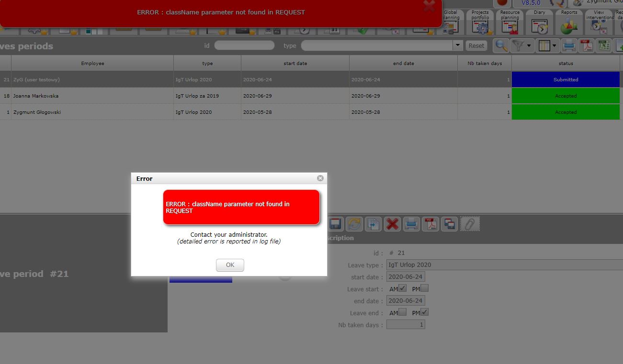Image resolution: width=623 pixels, height=364 pixels.
Task: Close the Error dialog with X
Action: pyautogui.click(x=320, y=178)
